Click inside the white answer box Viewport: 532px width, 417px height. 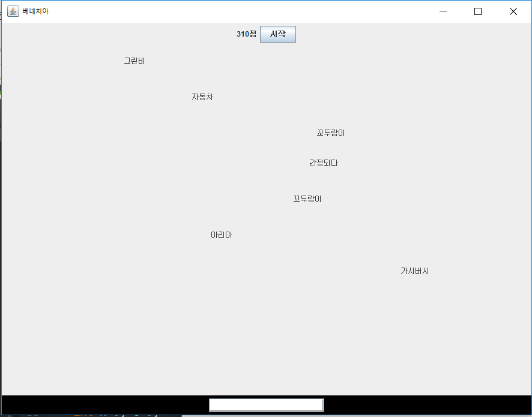[x=265, y=404]
